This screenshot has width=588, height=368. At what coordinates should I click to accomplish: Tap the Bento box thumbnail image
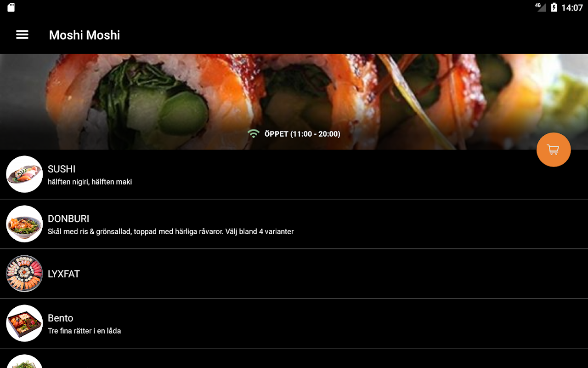pyautogui.click(x=24, y=323)
